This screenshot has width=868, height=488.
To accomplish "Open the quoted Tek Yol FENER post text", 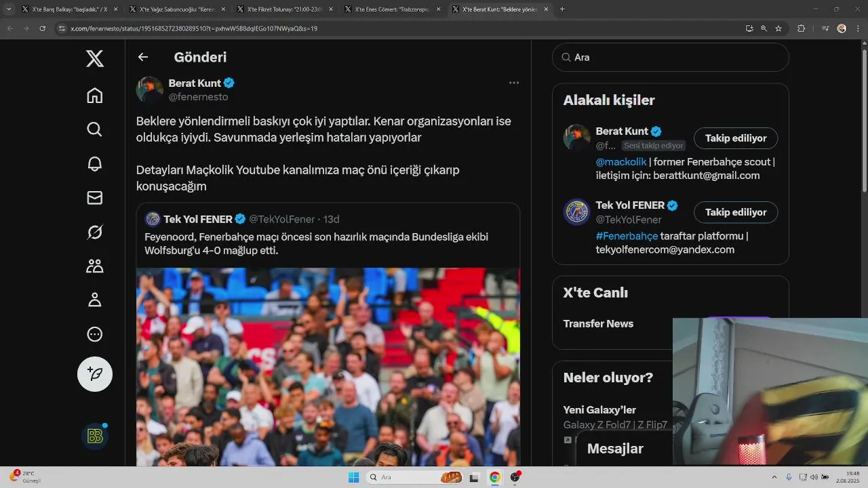I will point(316,243).
